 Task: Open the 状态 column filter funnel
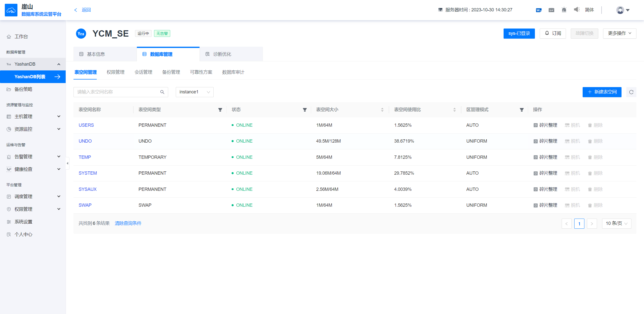(x=305, y=110)
